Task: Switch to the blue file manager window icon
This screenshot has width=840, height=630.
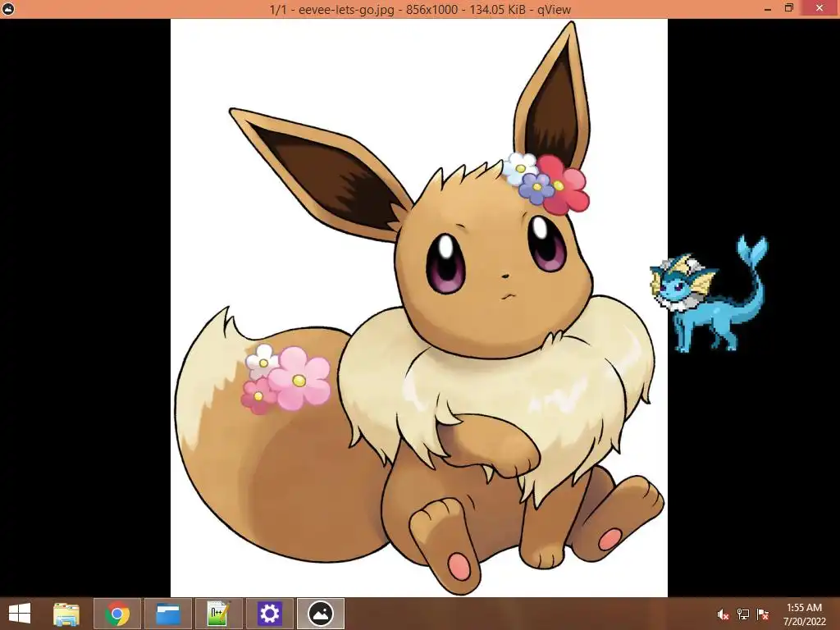Action: [x=168, y=614]
